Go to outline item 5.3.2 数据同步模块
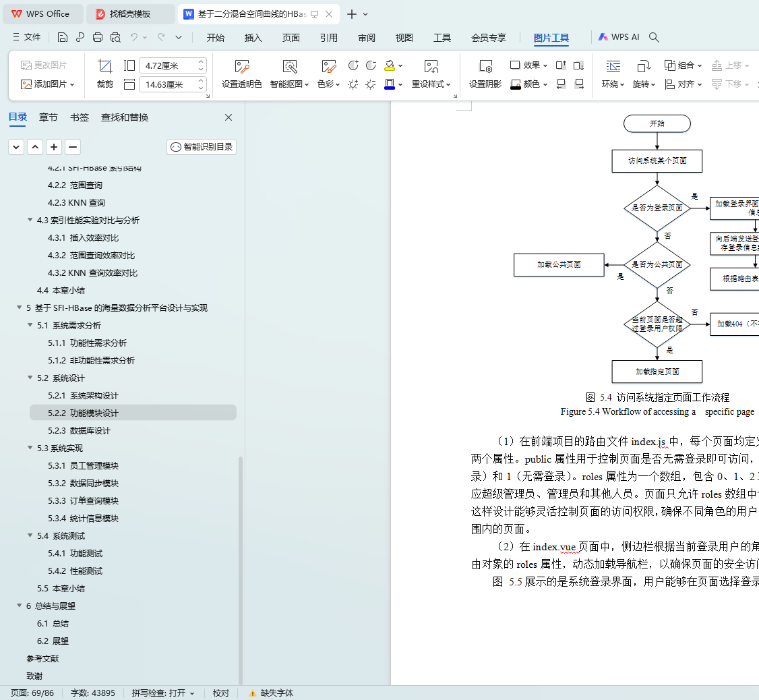Screen dimensions: 759x700 (84, 483)
